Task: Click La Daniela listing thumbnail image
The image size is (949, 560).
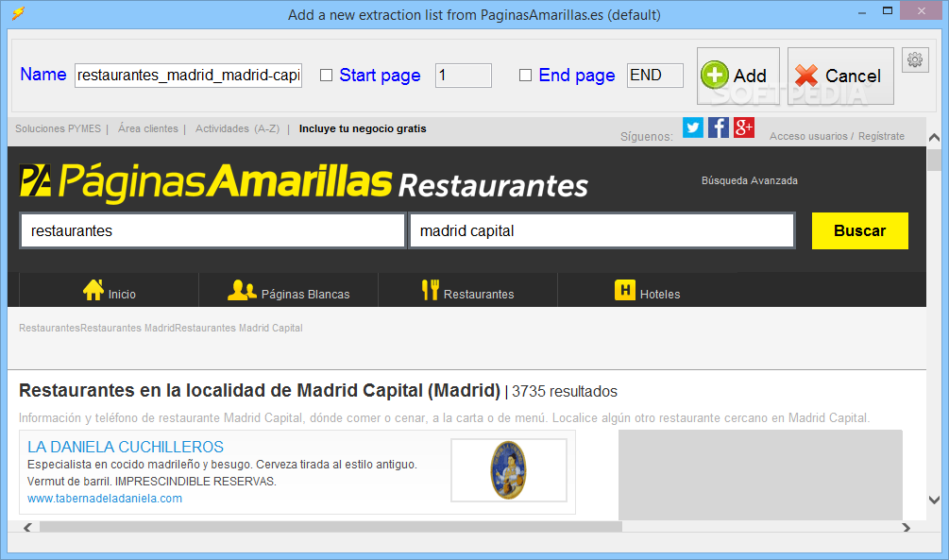Action: 508,470
